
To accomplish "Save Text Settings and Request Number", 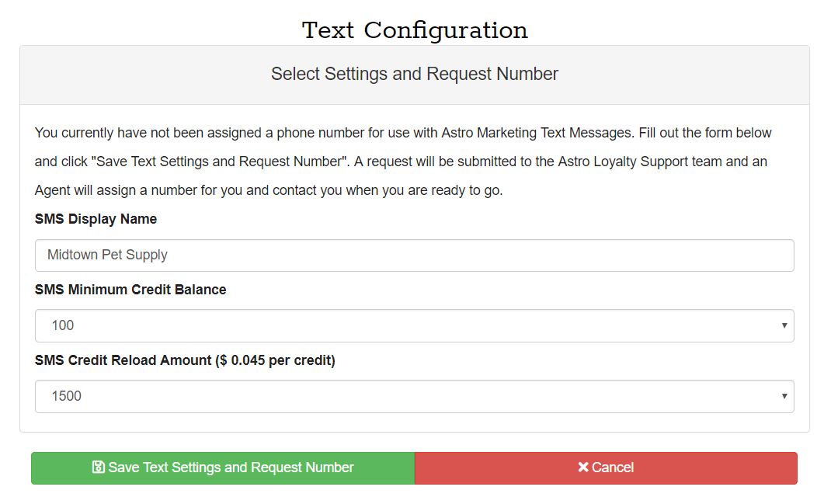I will (x=223, y=468).
